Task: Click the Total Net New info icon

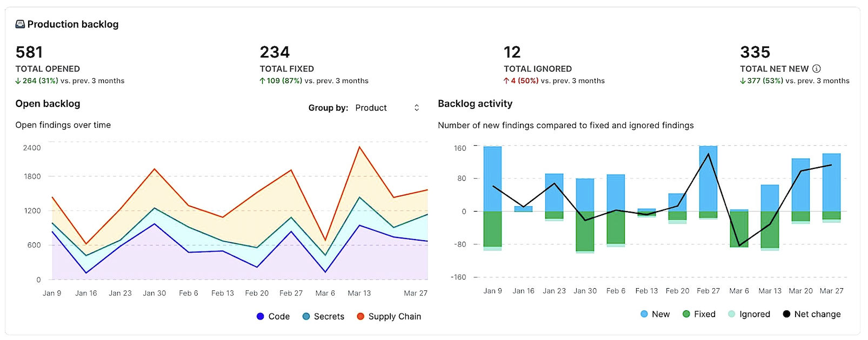Action: (817, 69)
